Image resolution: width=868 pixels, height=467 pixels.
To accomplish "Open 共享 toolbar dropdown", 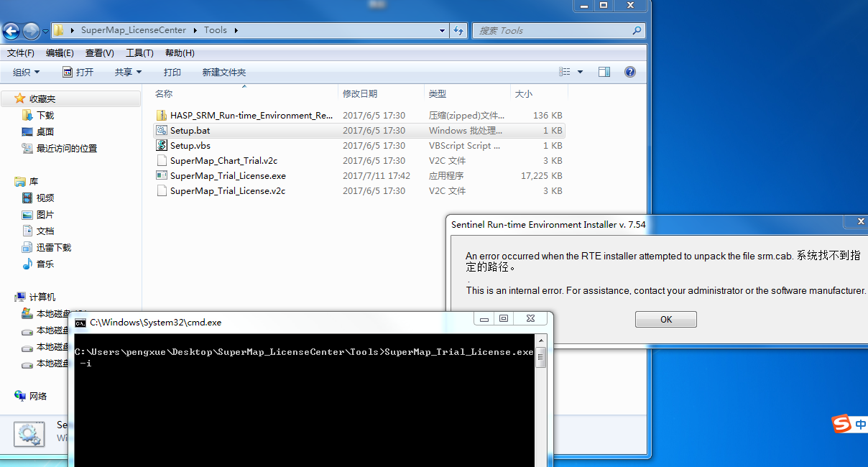I will pyautogui.click(x=129, y=72).
